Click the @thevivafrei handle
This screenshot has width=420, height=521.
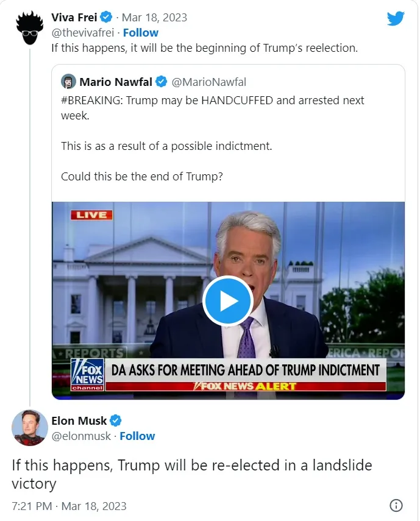(x=82, y=32)
